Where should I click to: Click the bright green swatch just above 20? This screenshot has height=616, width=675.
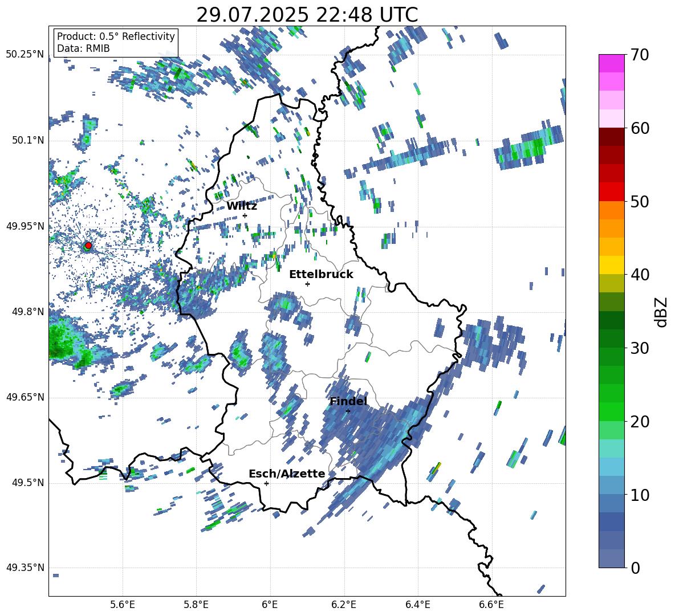click(x=612, y=411)
